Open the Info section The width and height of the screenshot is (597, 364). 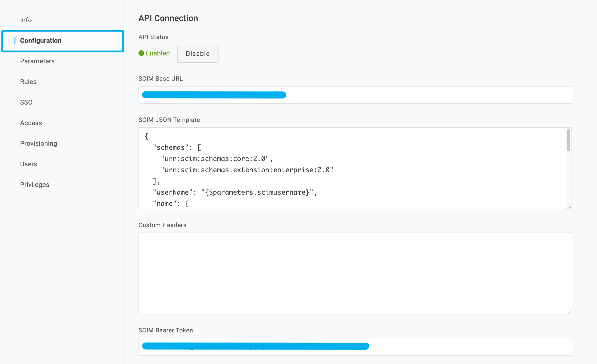tap(26, 20)
